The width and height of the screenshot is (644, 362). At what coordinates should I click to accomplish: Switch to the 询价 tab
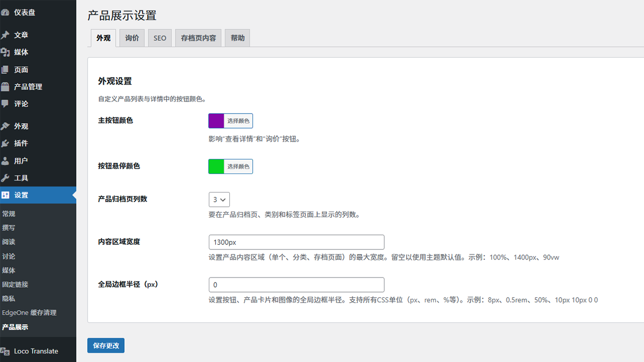pos(132,38)
